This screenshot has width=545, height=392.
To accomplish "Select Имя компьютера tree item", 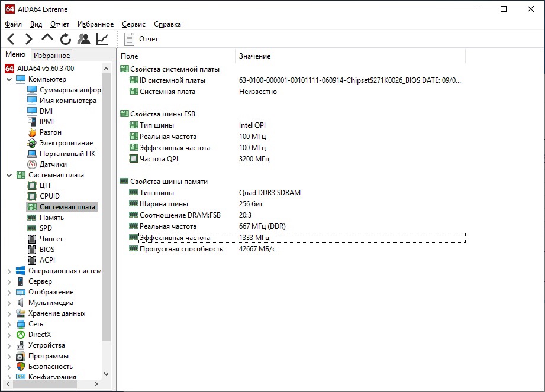I will pyautogui.click(x=68, y=101).
